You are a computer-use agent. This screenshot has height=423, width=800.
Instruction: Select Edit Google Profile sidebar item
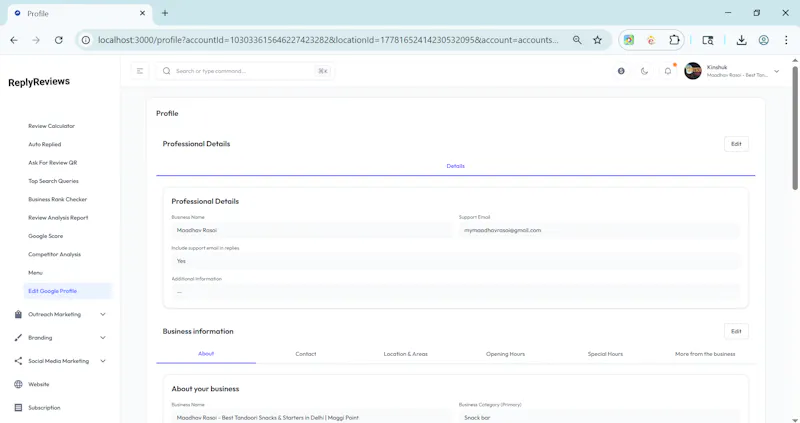(x=67, y=291)
